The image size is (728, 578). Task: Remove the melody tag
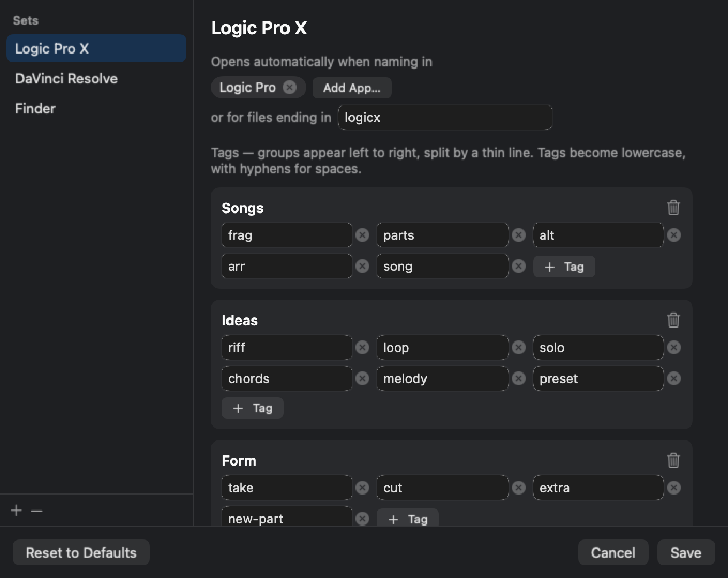(x=518, y=378)
